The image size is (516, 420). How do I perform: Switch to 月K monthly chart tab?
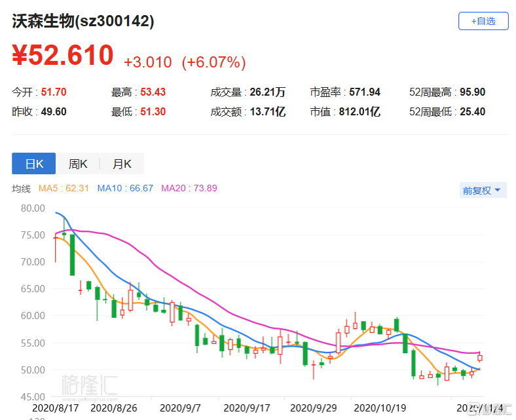(122, 163)
